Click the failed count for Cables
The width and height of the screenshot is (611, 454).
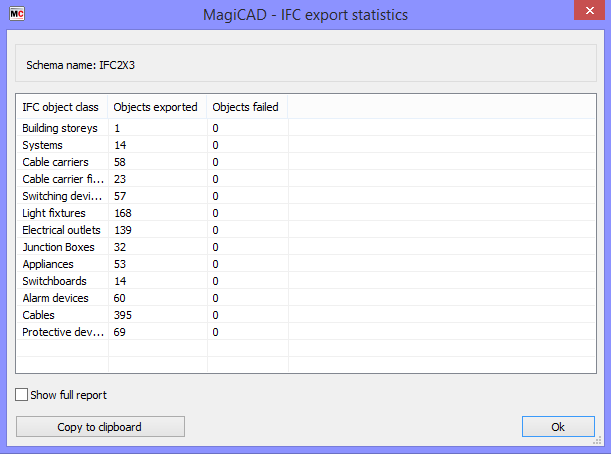(215, 315)
